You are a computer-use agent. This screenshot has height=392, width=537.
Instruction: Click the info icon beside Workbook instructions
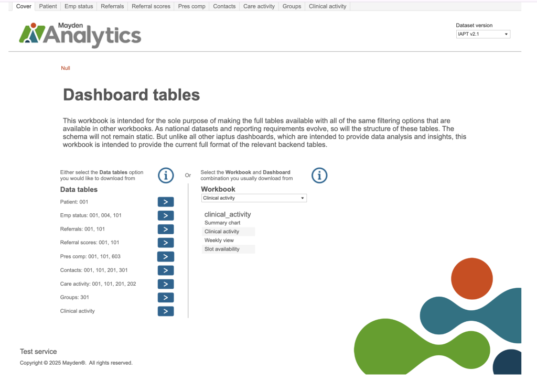point(319,176)
